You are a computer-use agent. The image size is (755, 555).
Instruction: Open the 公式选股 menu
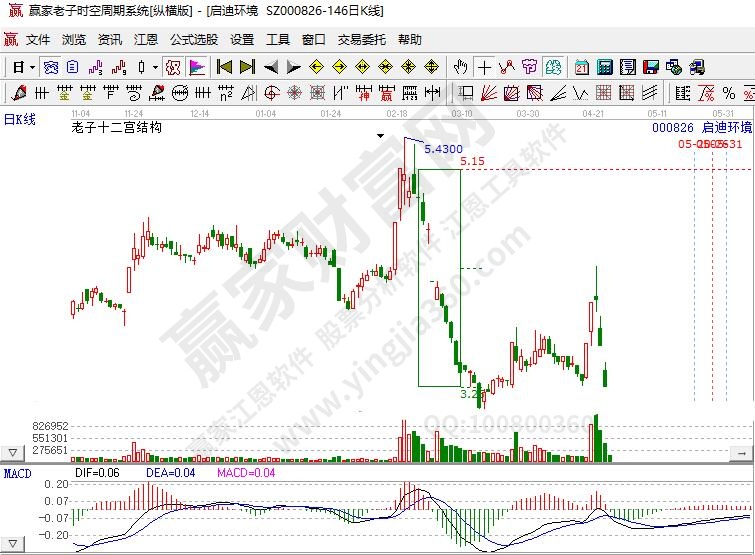(194, 40)
